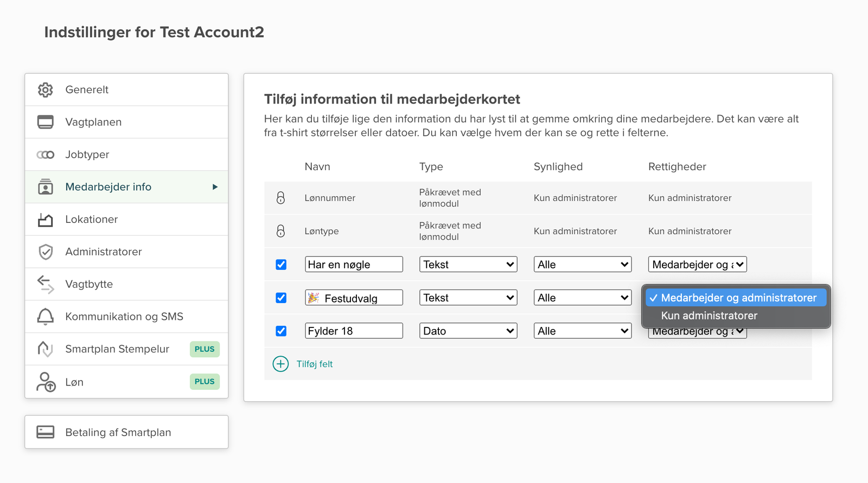Click the Vagtbytte swap arrows icon
Screen dimensions: 868x483
click(x=46, y=284)
